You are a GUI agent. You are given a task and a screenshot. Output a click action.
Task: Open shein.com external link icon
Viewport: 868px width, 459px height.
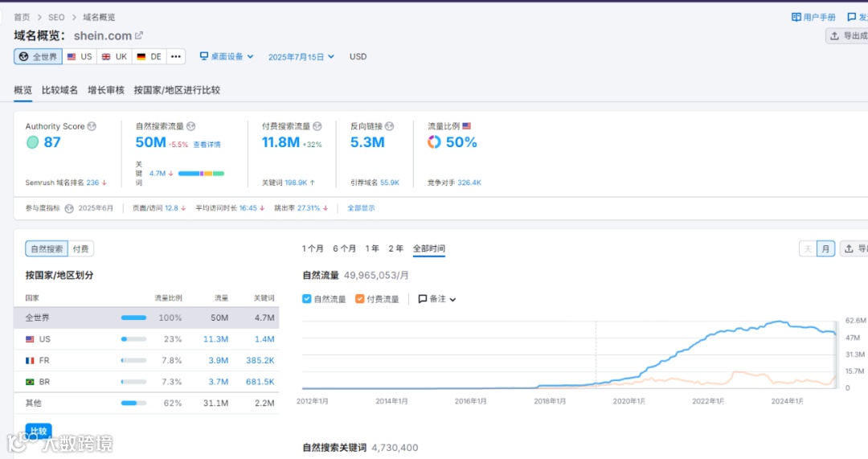pos(139,35)
